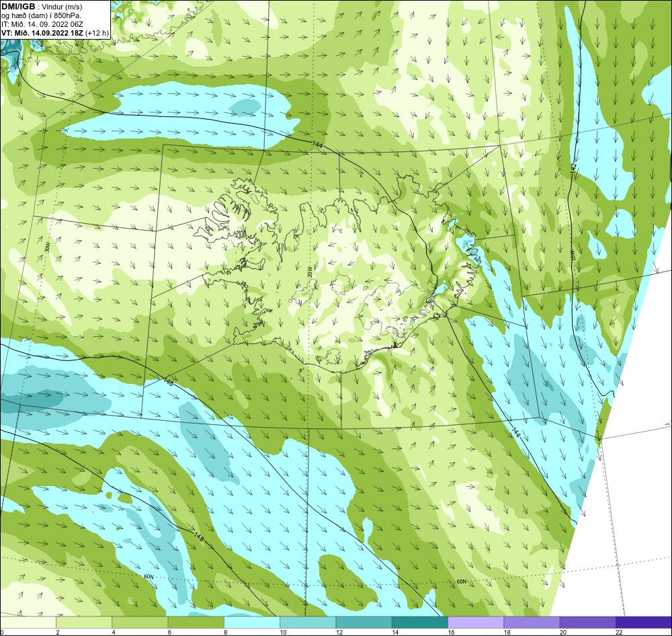Click the 142 contour label on the east side
The height and width of the screenshot is (636, 672).
point(574,167)
